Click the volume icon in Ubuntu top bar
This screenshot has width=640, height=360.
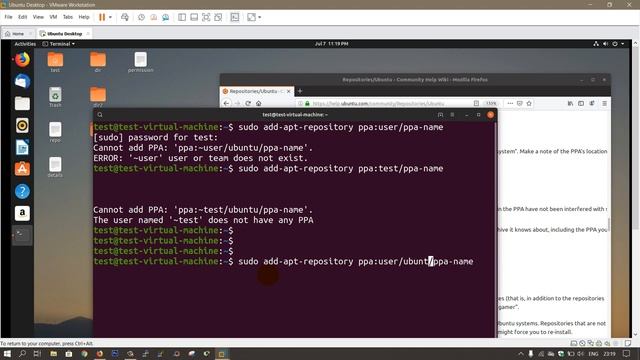click(x=605, y=44)
